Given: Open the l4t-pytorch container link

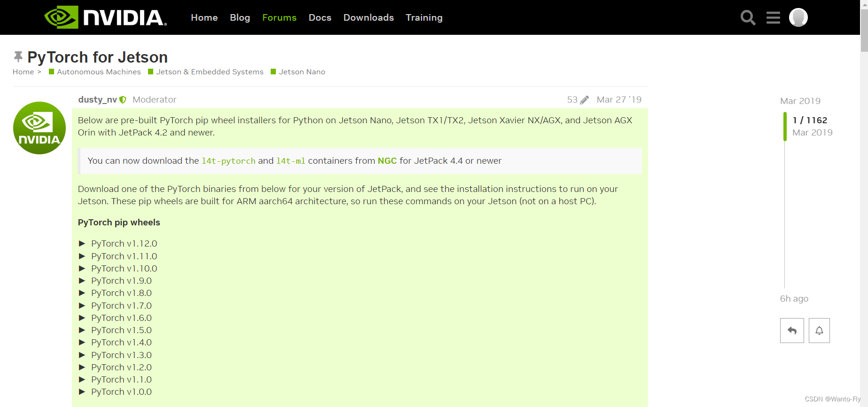Looking at the screenshot, I should [228, 161].
